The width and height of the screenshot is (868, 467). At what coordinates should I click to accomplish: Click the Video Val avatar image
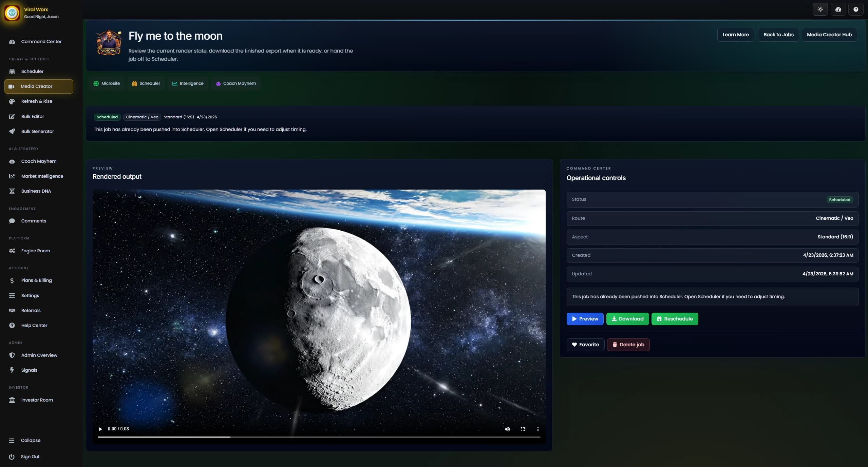[x=109, y=43]
